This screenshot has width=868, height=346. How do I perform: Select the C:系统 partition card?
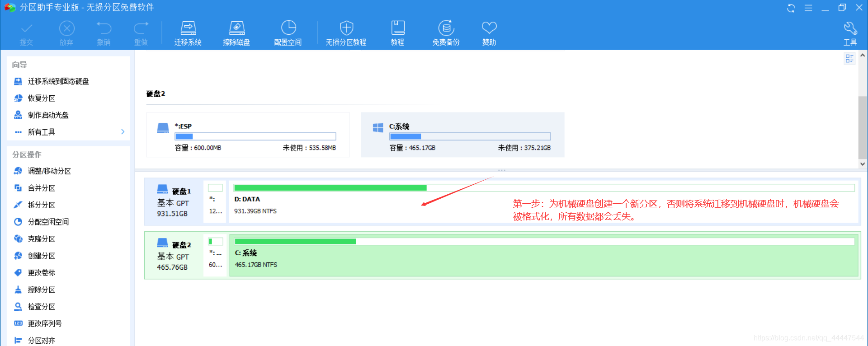(x=462, y=135)
